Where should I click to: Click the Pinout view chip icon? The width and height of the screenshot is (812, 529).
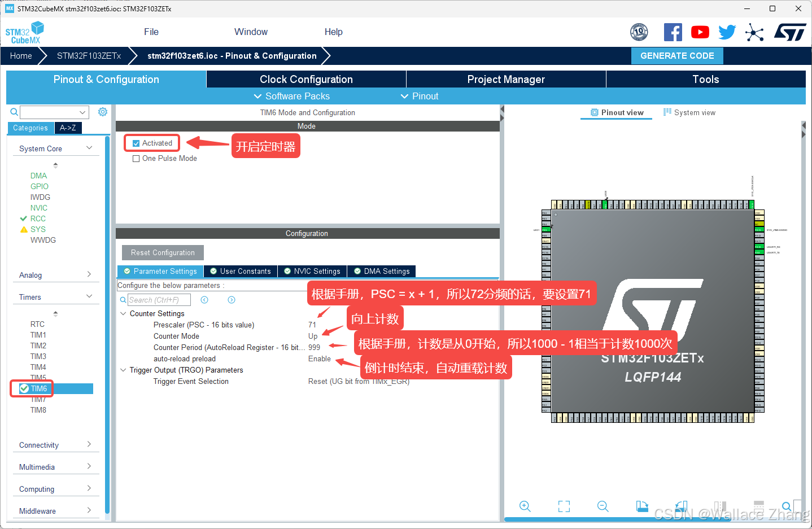[x=595, y=112]
